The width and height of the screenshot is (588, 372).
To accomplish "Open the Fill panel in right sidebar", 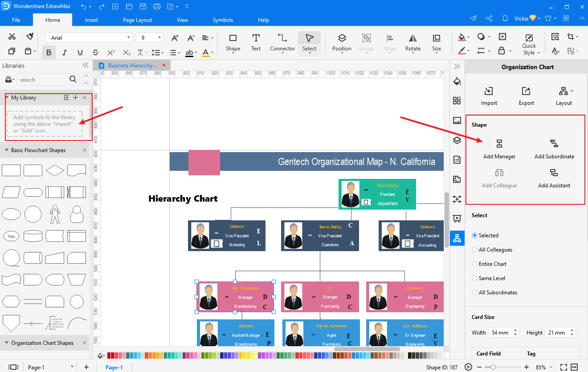I will [x=457, y=82].
